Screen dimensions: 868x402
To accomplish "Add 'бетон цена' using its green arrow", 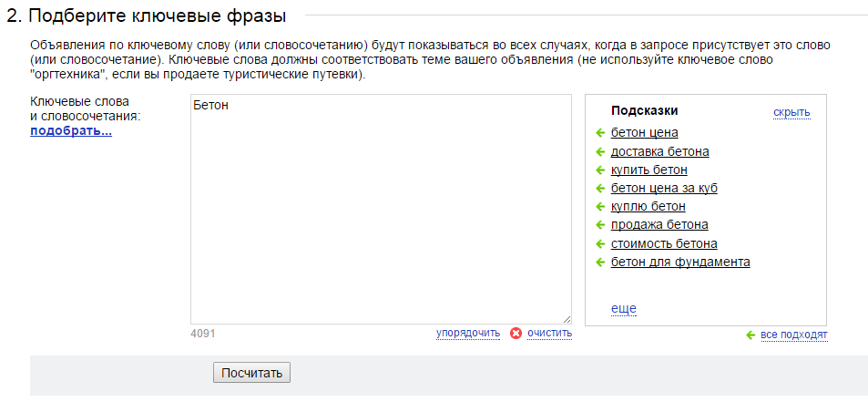I will pos(600,133).
